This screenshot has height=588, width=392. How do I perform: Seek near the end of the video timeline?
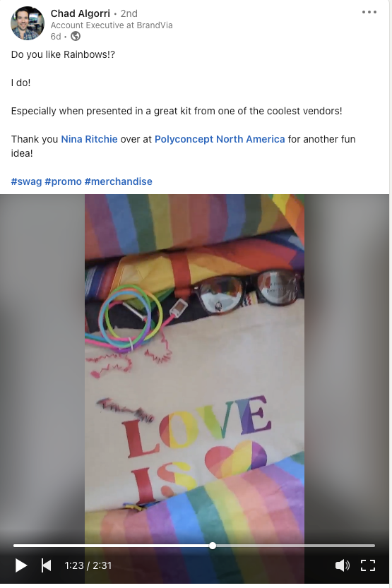[x=366, y=546]
